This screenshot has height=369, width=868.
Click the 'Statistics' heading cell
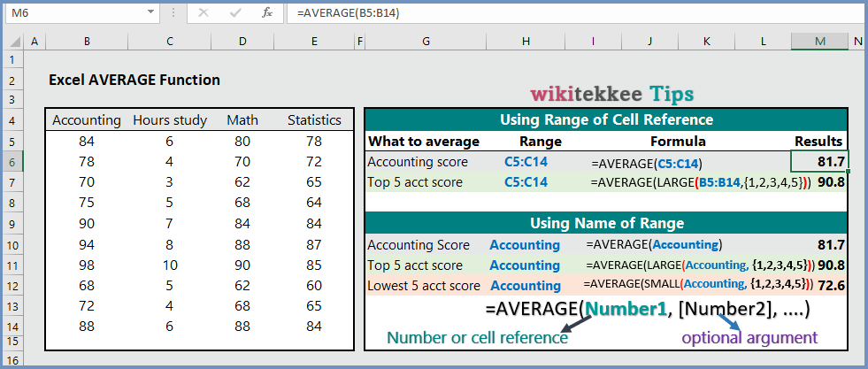(314, 120)
